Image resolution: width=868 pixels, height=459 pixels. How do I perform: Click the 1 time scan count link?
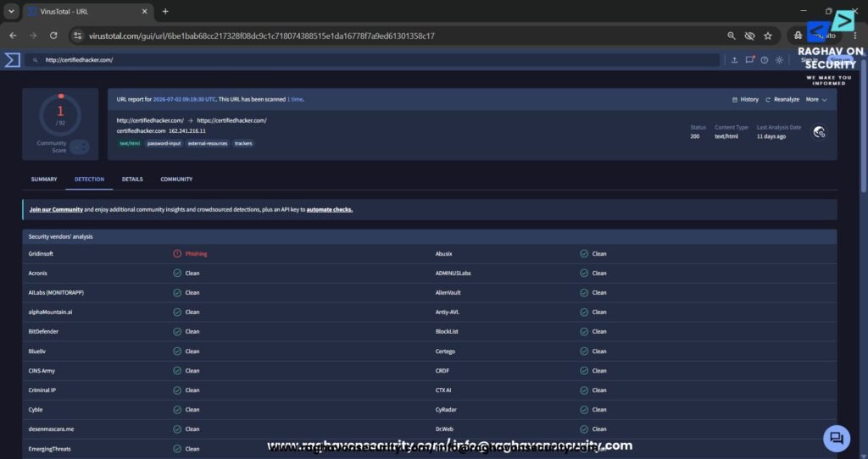(x=294, y=100)
